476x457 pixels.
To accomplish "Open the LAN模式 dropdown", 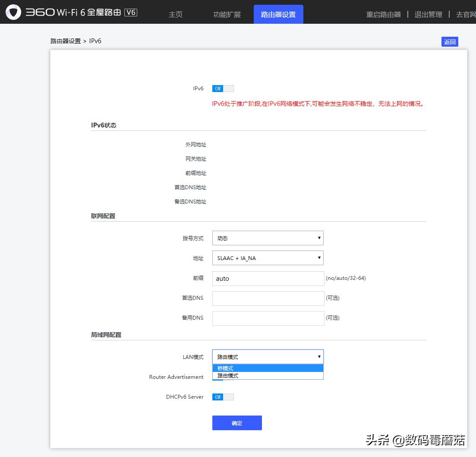I will tap(268, 356).
